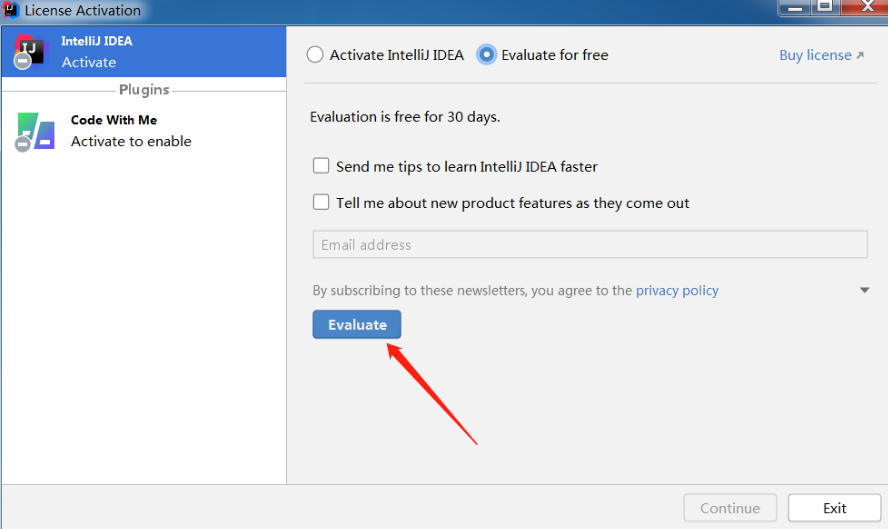888x529 pixels.
Task: Check Tell me about new product features
Action: 321,202
